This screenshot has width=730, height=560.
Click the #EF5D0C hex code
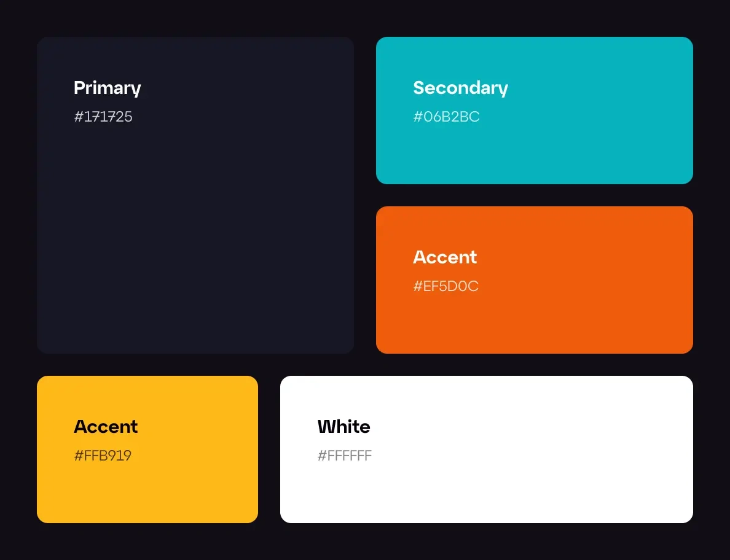point(445,286)
